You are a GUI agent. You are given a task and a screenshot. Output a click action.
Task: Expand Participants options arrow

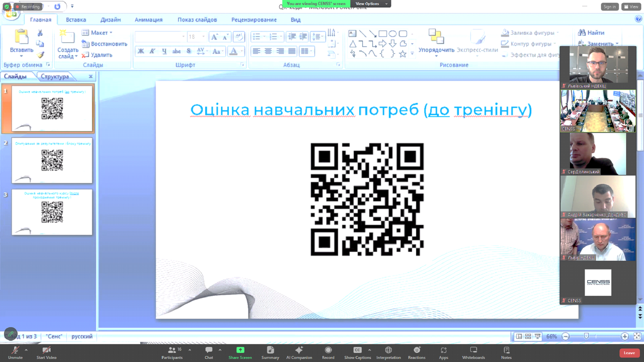click(190, 350)
